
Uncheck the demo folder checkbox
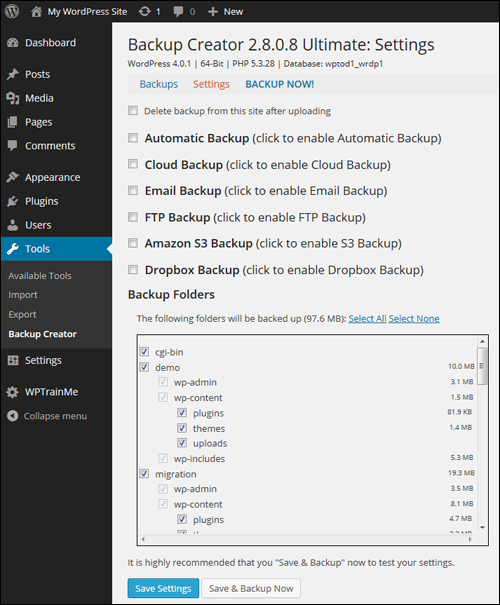click(144, 367)
